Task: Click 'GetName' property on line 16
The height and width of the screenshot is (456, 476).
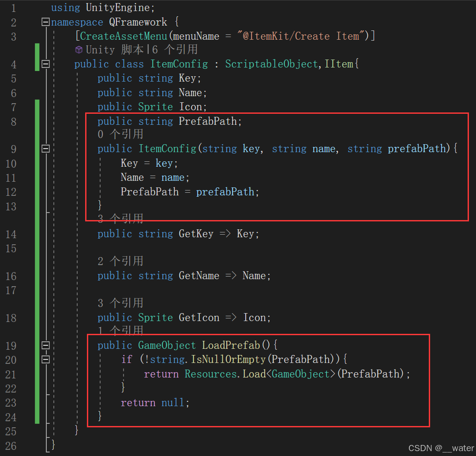Action: (199, 276)
